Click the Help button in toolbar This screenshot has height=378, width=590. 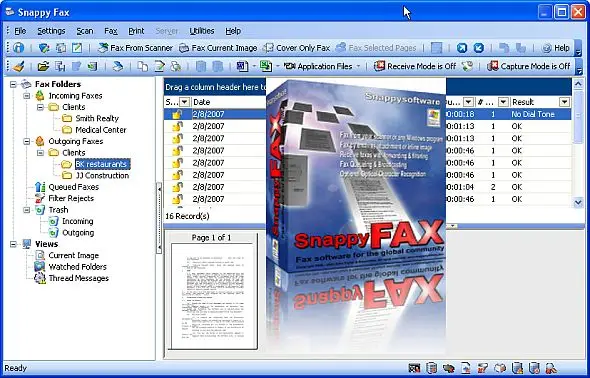pos(556,48)
